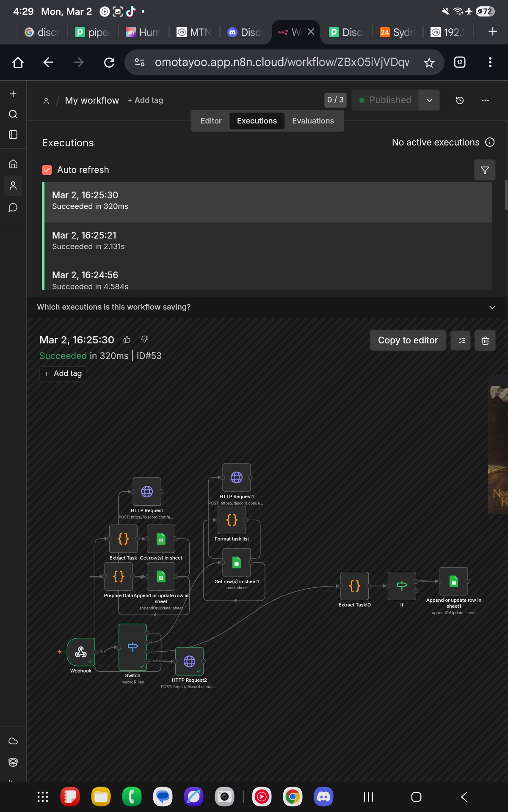Image resolution: width=508 pixels, height=812 pixels.
Task: Open the Chrome app in the dock
Action: point(293,797)
